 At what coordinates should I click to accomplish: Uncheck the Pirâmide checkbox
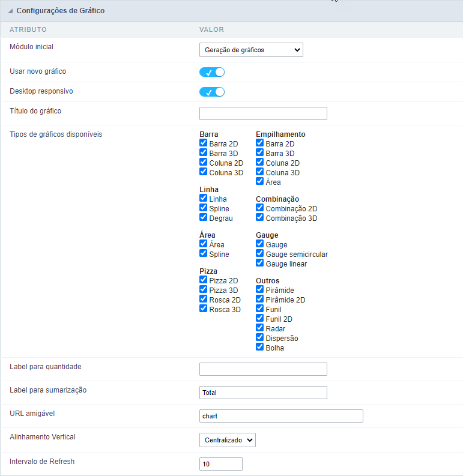[260, 289]
